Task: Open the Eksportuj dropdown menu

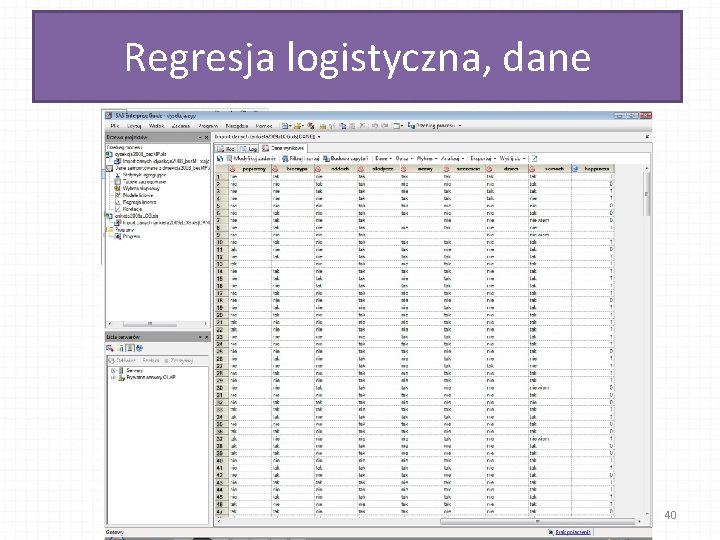Action: 483,158
